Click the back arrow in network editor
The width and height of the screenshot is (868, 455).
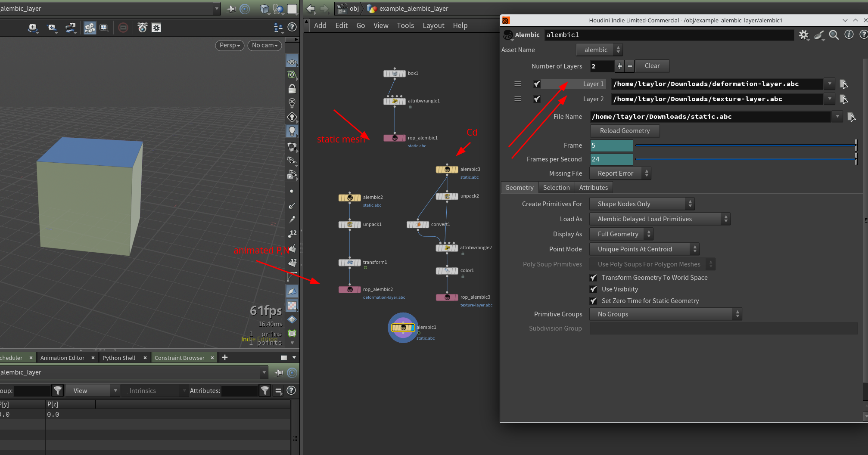tap(311, 9)
